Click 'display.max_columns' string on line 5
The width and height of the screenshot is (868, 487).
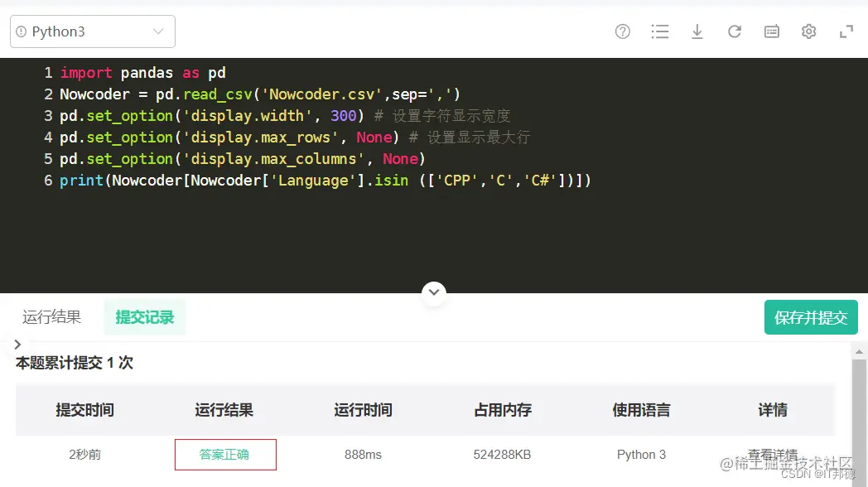(x=273, y=159)
